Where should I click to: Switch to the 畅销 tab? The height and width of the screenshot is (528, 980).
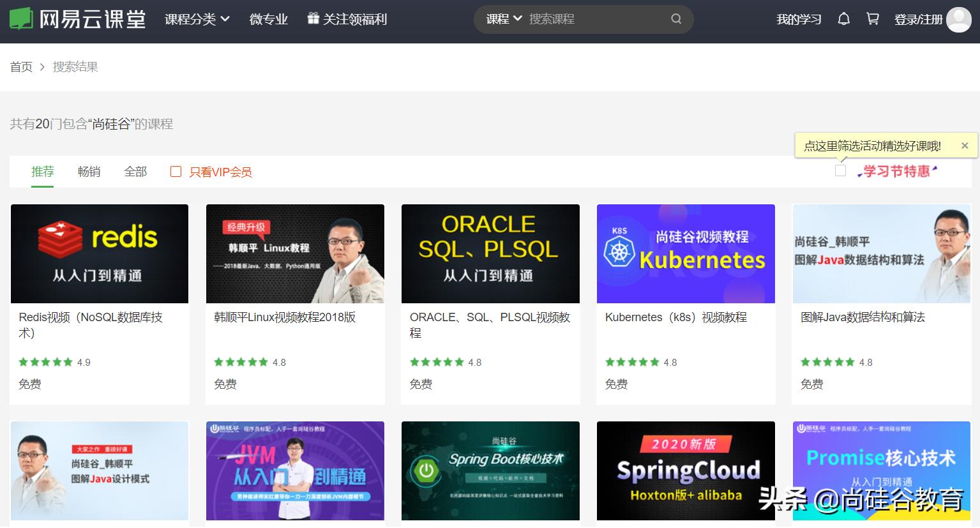coord(89,171)
